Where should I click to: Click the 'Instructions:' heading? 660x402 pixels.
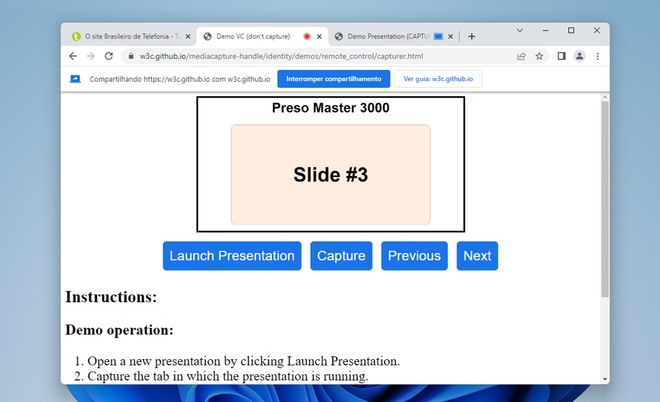tap(111, 297)
